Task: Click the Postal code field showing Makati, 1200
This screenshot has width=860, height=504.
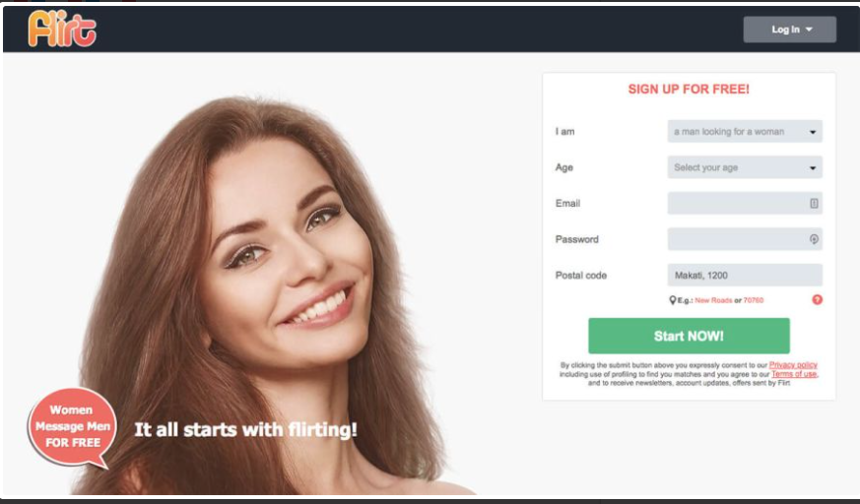Action: click(745, 275)
